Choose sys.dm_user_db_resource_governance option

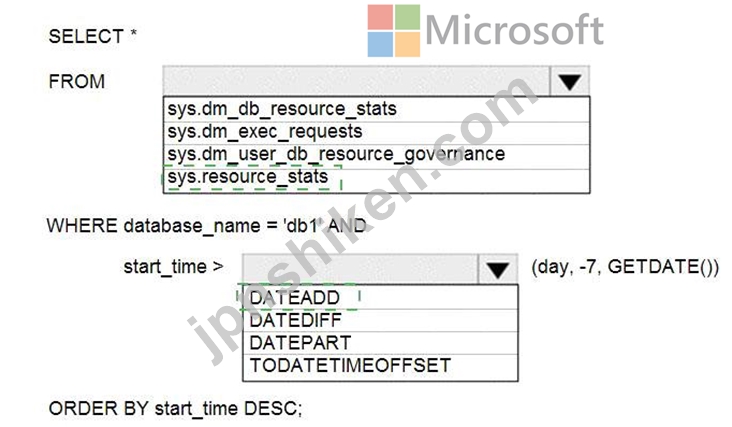pyautogui.click(x=376, y=155)
